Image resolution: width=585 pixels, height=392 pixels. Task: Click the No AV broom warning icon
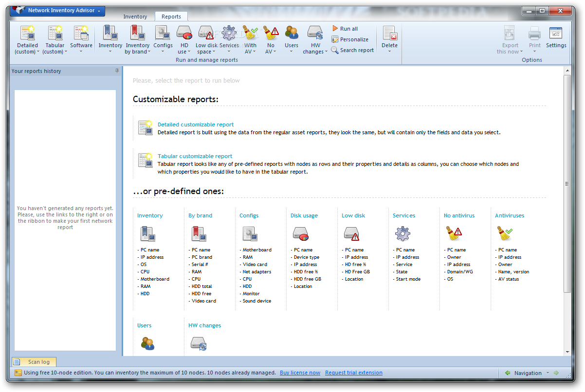271,33
